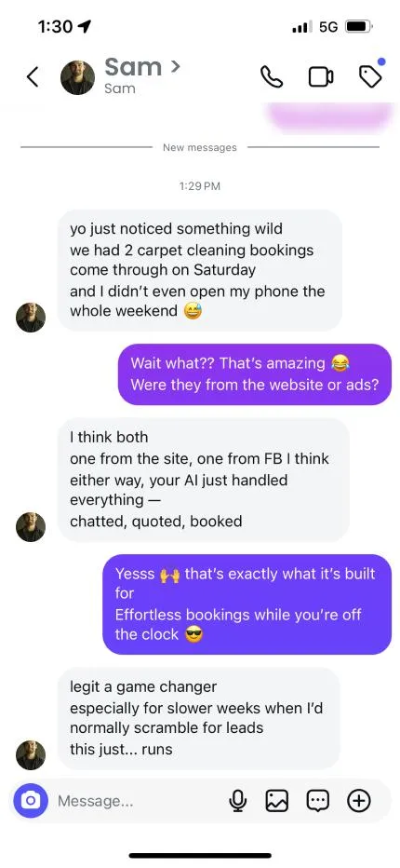Open the photo gallery picker icon

pyautogui.click(x=277, y=800)
